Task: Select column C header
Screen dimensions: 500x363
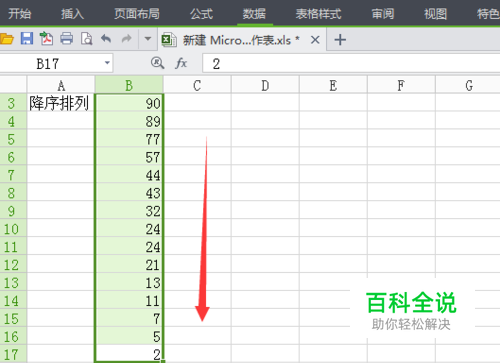Action: point(197,85)
